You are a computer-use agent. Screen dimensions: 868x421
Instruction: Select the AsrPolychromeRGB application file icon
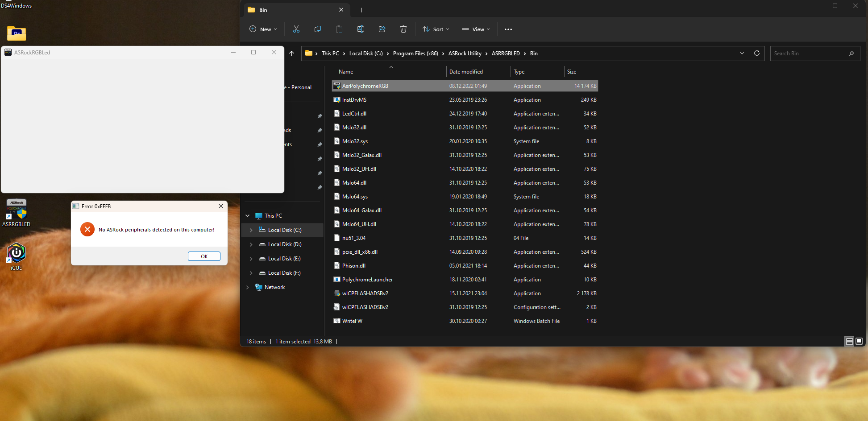(x=337, y=86)
